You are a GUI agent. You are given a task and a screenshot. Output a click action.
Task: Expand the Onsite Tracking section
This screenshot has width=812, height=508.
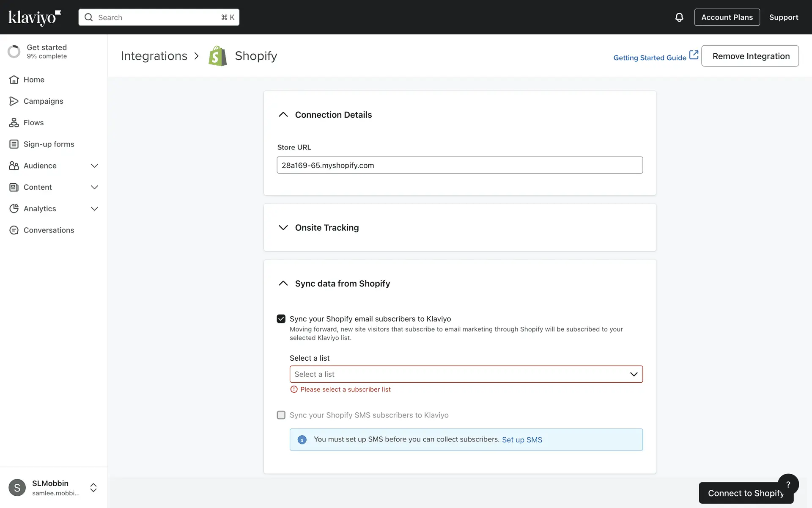pos(283,228)
